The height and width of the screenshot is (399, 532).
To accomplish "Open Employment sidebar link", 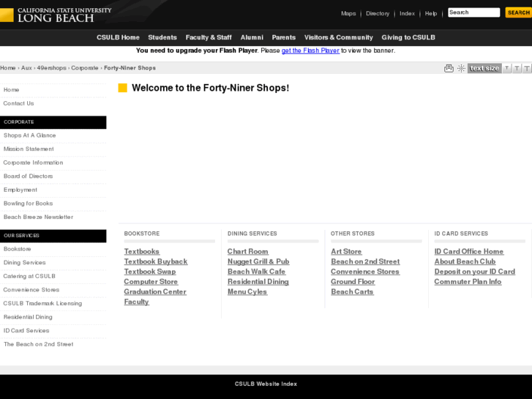I will click(20, 190).
